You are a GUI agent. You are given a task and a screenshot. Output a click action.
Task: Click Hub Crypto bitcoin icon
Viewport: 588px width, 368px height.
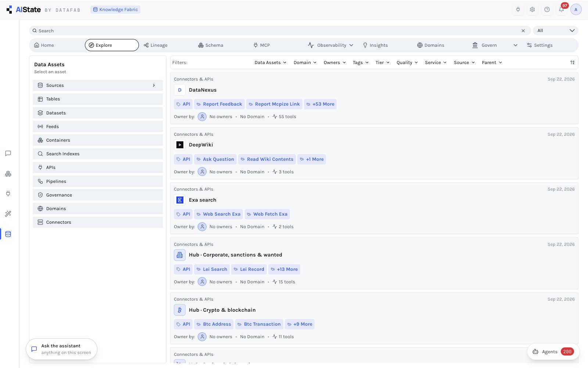tap(180, 310)
